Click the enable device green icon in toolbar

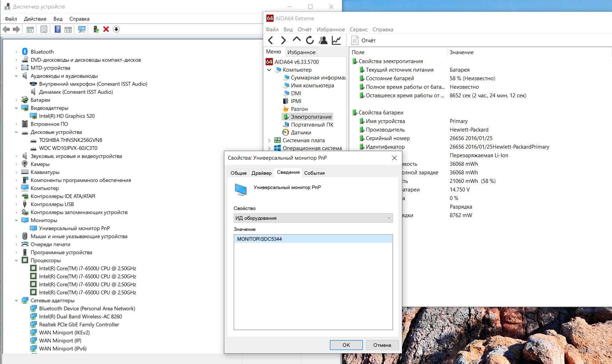[96, 29]
